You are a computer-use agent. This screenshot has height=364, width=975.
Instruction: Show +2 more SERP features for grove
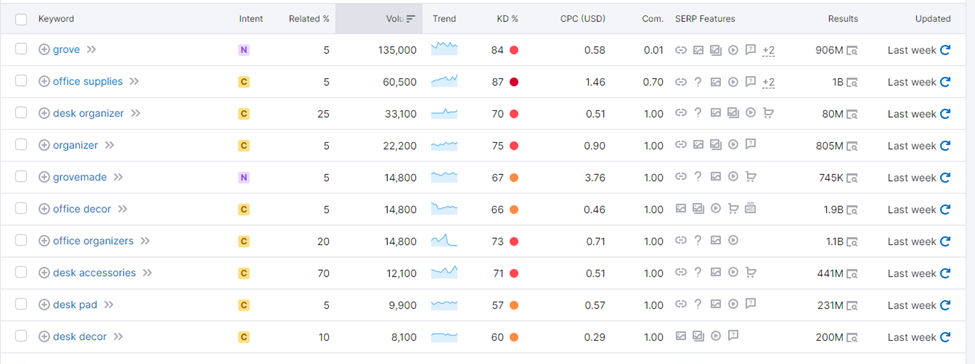click(769, 50)
